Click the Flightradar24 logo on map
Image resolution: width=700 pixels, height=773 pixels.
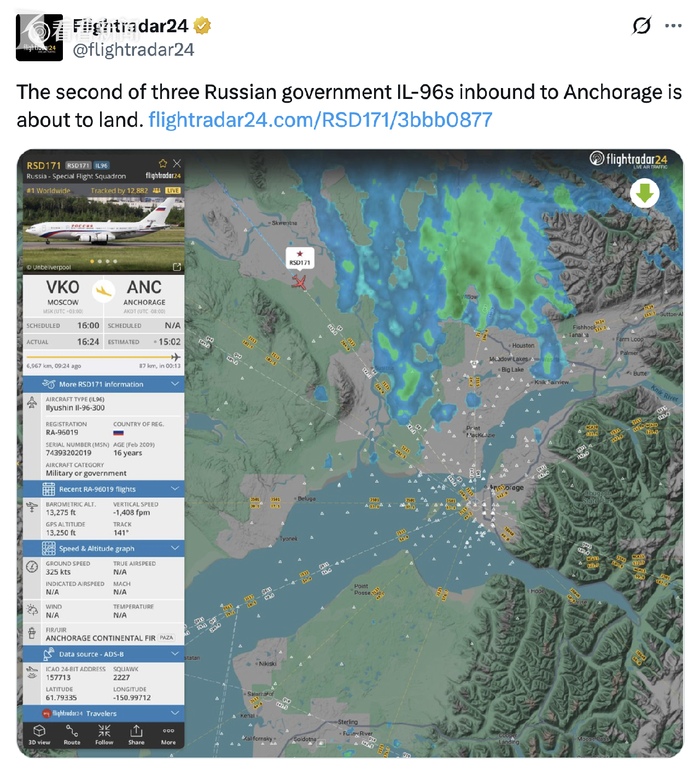(x=629, y=160)
